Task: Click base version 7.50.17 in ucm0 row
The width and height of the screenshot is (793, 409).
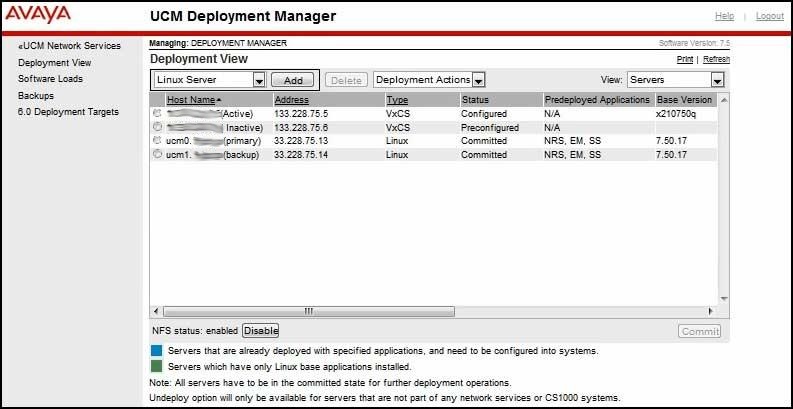Action: (x=671, y=141)
